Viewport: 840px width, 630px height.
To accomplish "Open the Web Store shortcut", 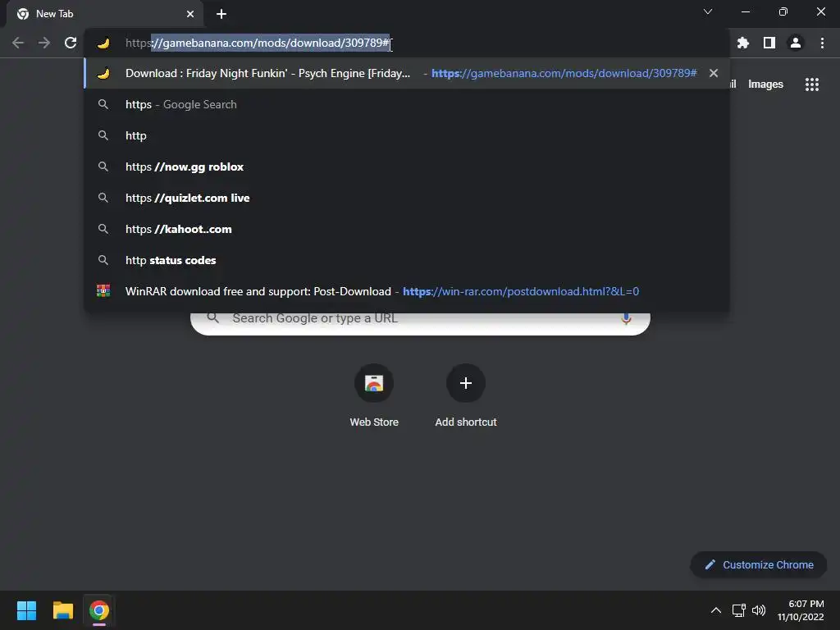I will pyautogui.click(x=374, y=395).
